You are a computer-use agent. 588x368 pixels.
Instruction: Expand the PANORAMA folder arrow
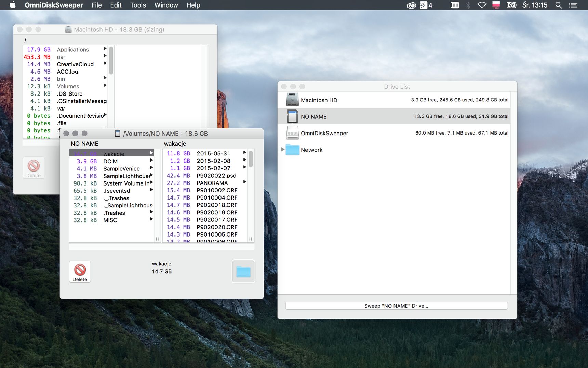(x=244, y=182)
